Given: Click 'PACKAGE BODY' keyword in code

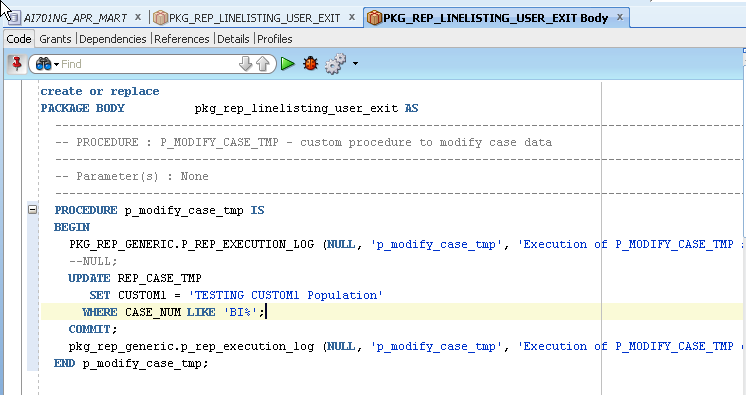Looking at the screenshot, I should 83,109.
